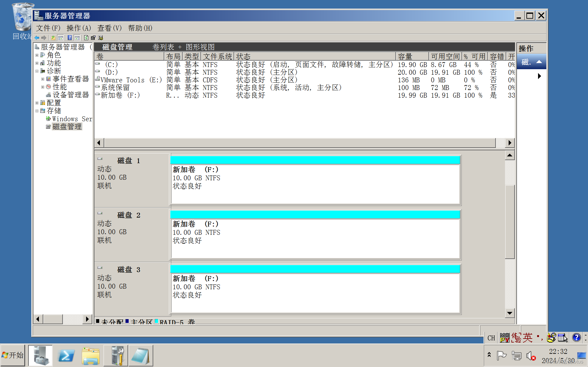Click the cyan stripe of 磁盘 2 volume
This screenshot has height=367, width=588.
(315, 214)
